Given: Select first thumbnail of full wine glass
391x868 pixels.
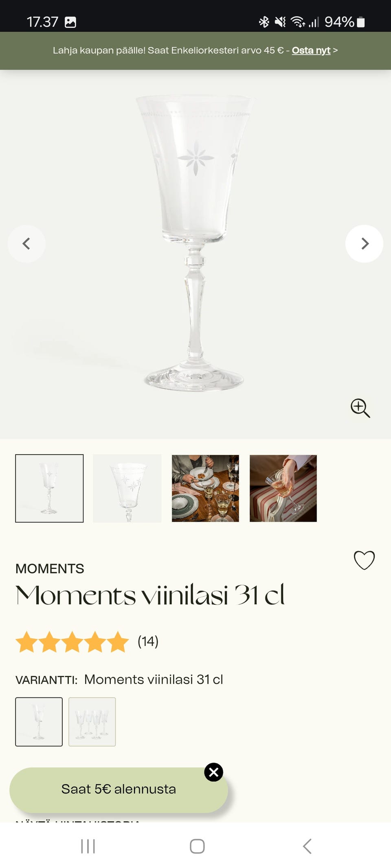Looking at the screenshot, I should (x=49, y=488).
